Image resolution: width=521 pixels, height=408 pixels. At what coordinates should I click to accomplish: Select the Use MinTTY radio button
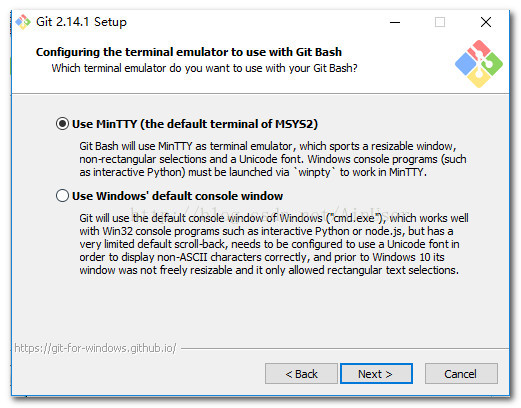(x=62, y=124)
